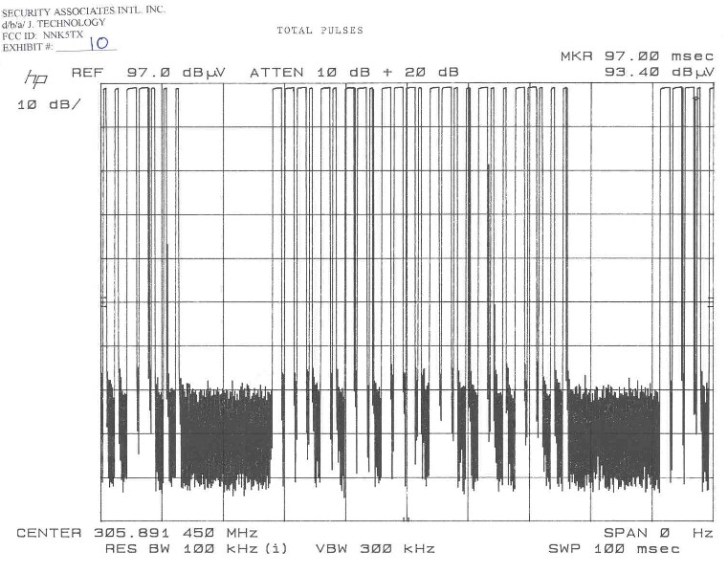Image resolution: width=728 pixels, height=574 pixels.
Task: Click the left-edge center graticule tick
Action: (103, 302)
